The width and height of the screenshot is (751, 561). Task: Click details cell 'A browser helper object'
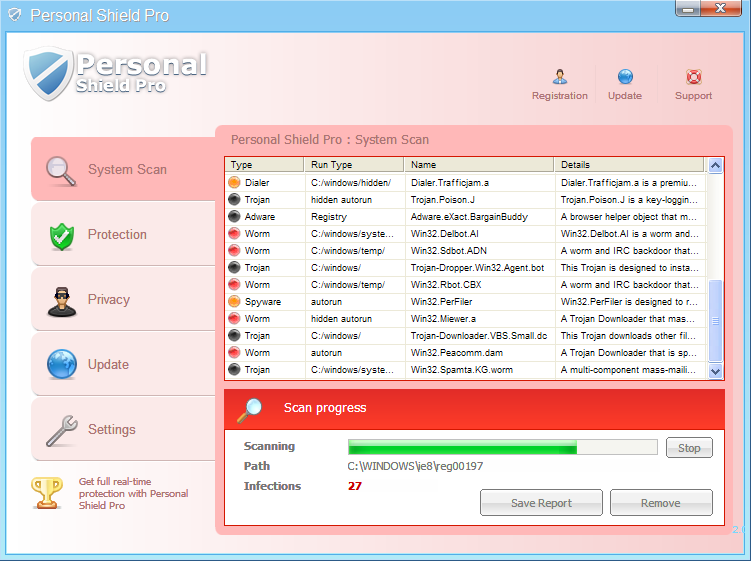pyautogui.click(x=628, y=217)
